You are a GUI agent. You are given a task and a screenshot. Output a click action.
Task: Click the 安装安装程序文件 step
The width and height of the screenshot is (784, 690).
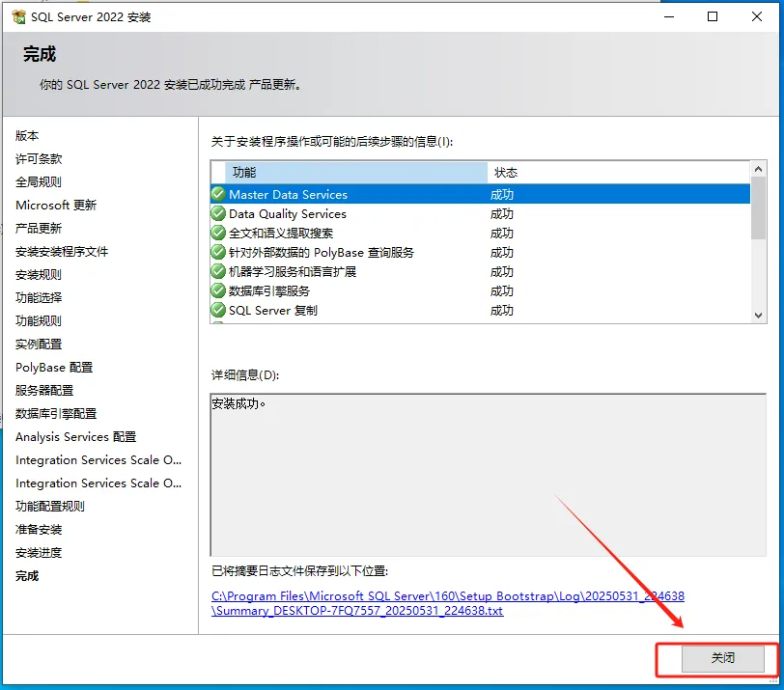tap(62, 251)
